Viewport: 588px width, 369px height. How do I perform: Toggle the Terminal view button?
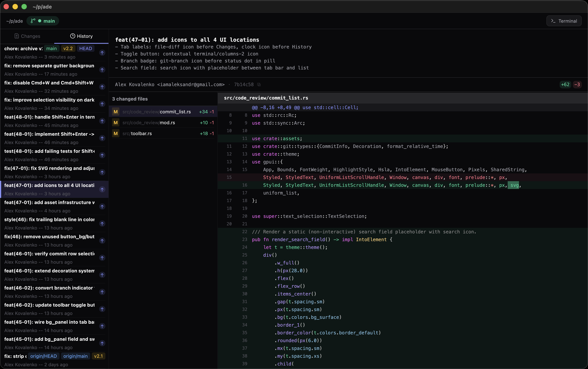(x=564, y=21)
